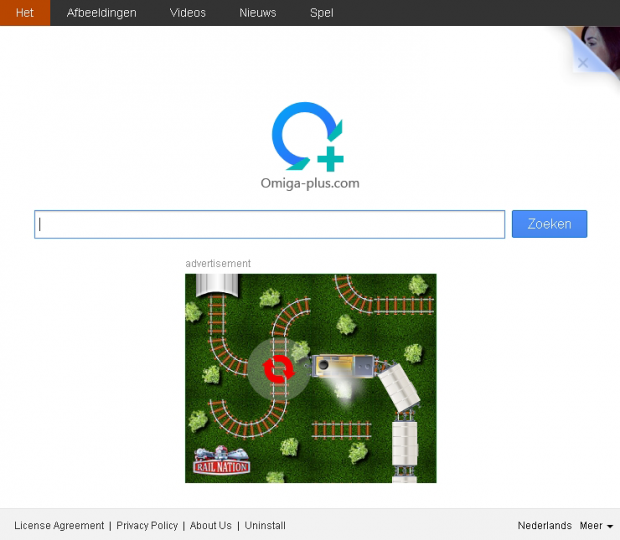Open the Het tab
Image resolution: width=620 pixels, height=540 pixels.
[25, 13]
